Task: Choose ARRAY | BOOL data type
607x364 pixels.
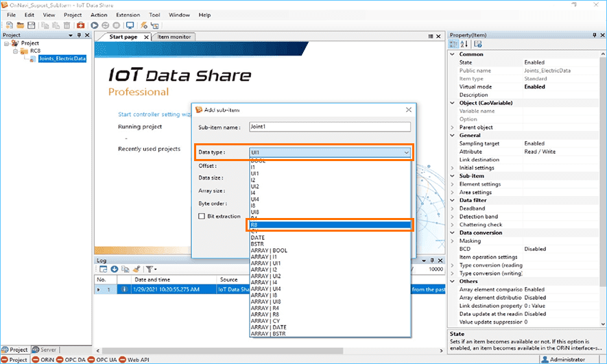Action: pos(330,251)
